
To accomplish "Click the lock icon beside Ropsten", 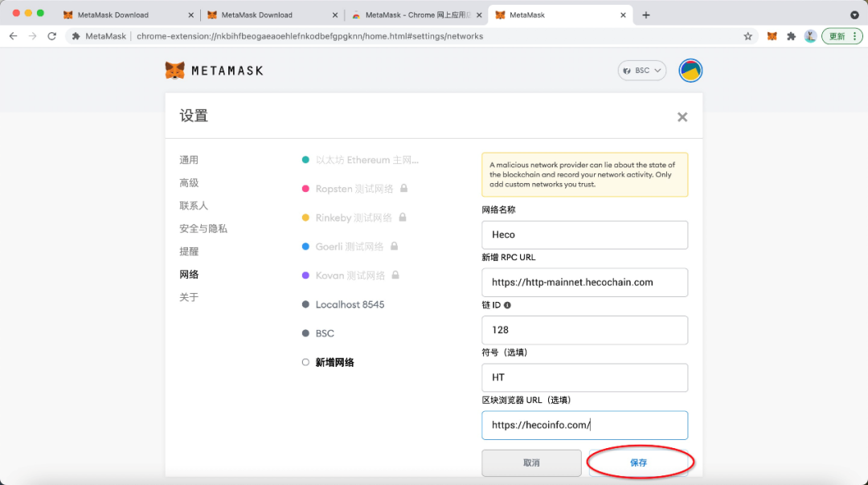I will tap(404, 189).
